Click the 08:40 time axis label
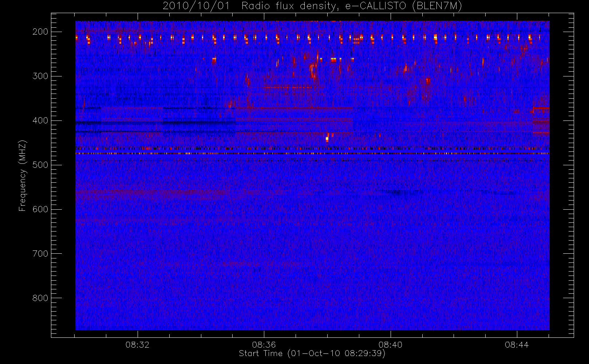The image size is (589, 364). [390, 345]
